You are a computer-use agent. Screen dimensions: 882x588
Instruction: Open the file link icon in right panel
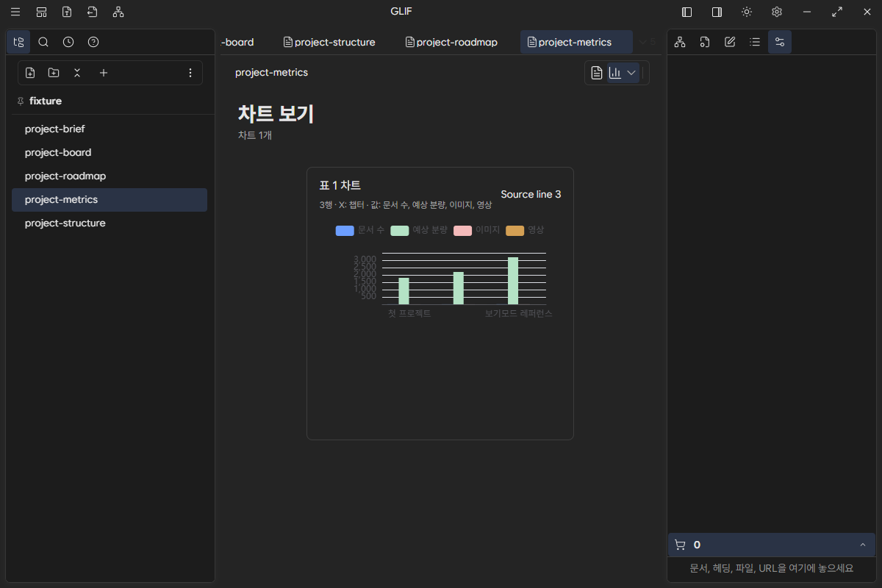[x=705, y=42]
